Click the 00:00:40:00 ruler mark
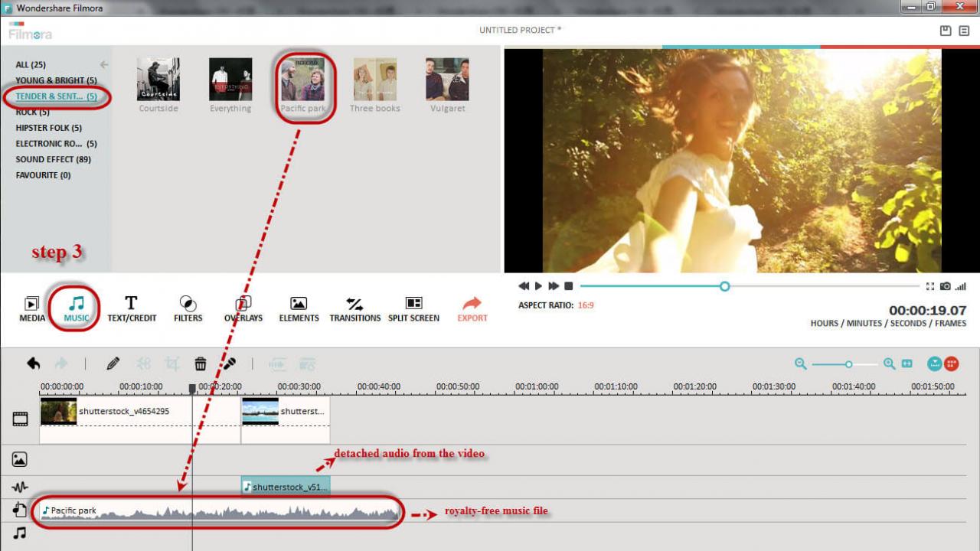980x551 pixels. 378,386
